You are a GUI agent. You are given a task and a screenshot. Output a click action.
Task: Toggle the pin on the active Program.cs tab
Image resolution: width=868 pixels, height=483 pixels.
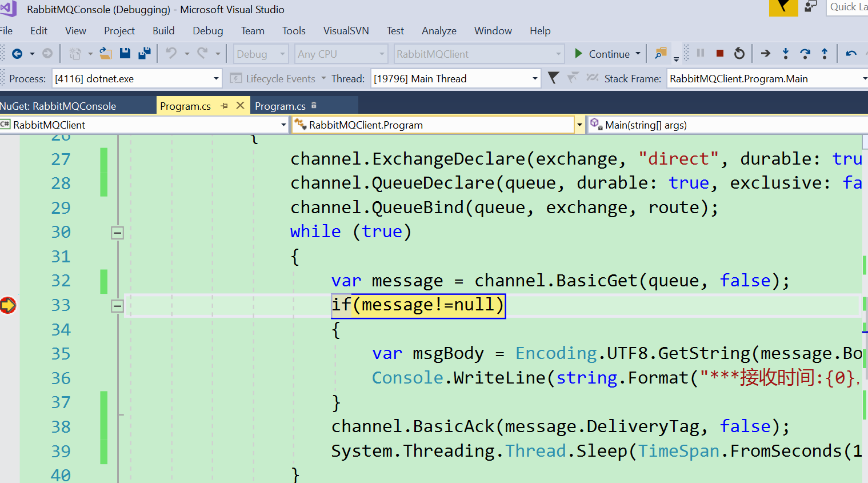point(224,106)
